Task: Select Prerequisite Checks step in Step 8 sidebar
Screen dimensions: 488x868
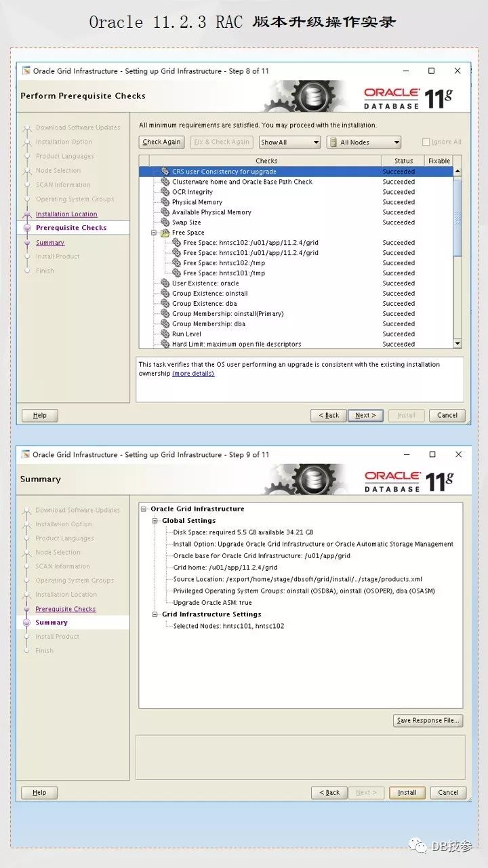Action: [71, 228]
